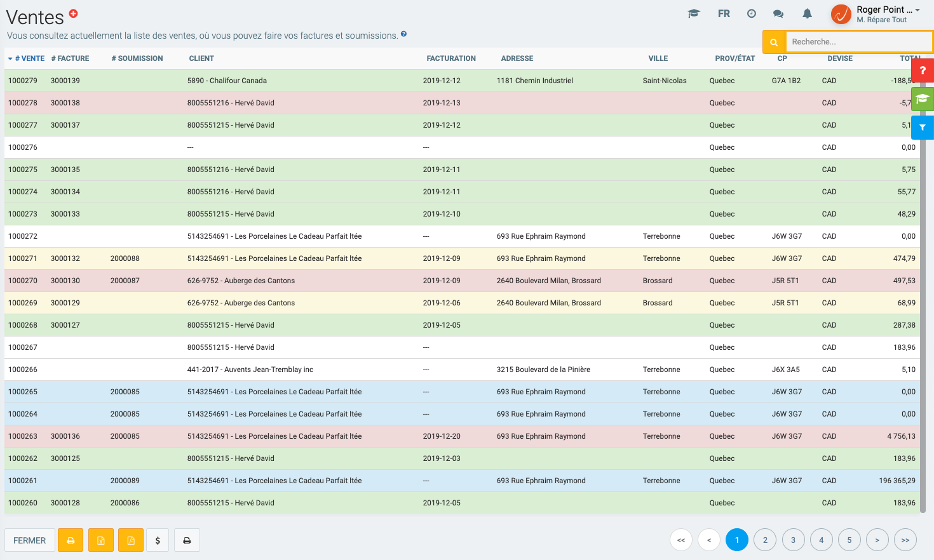Open the FR language selector
The image size is (934, 560).
pos(724,13)
